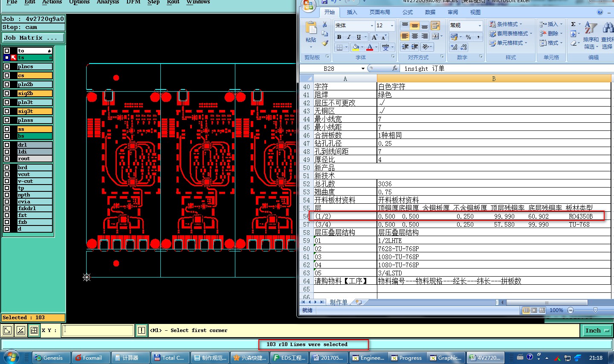
Task: Click the Sort and Filter icon
Action: 591,28
